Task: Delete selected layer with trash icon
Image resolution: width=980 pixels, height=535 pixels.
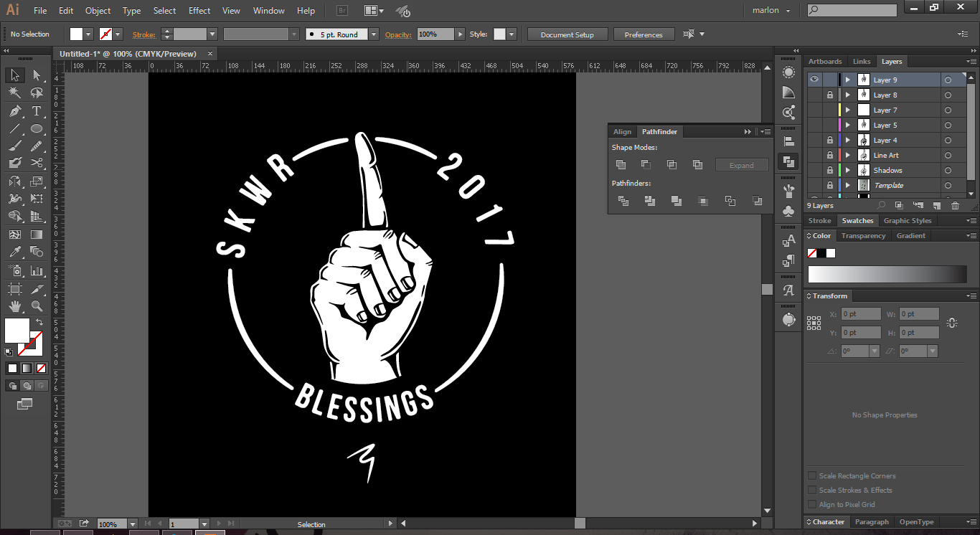Action: pos(955,206)
